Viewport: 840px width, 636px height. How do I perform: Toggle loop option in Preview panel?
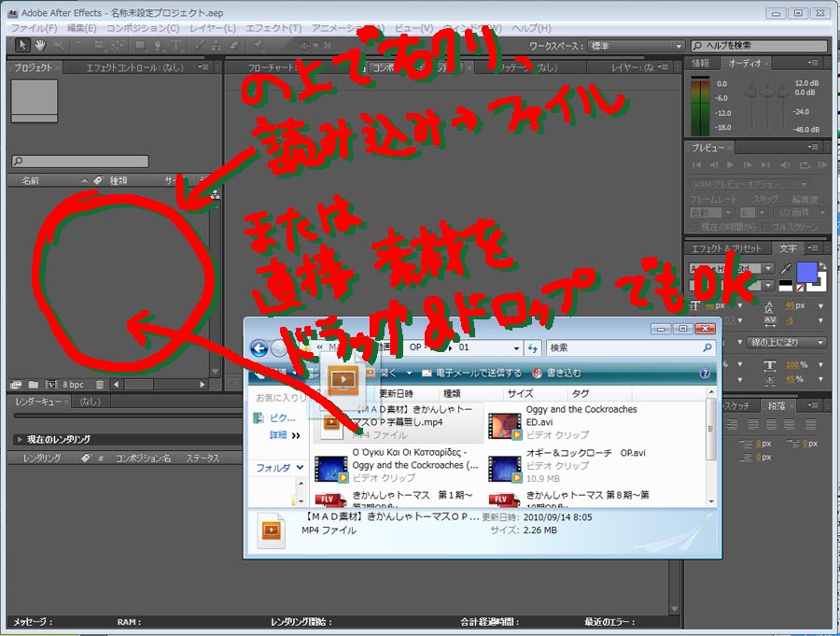[x=805, y=165]
